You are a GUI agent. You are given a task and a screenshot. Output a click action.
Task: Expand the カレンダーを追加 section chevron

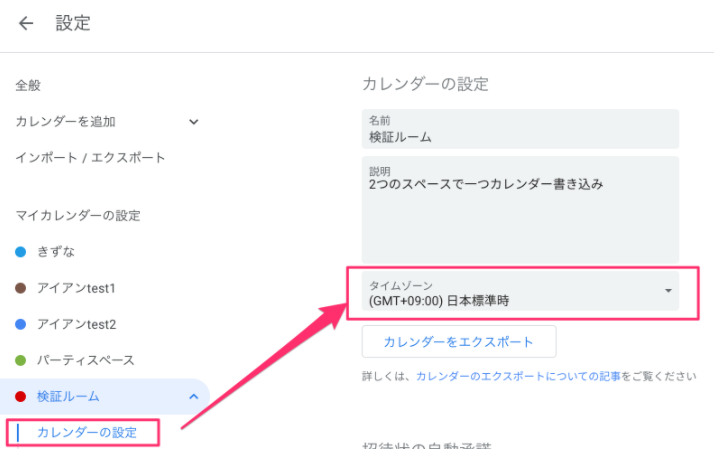pyautogui.click(x=194, y=122)
